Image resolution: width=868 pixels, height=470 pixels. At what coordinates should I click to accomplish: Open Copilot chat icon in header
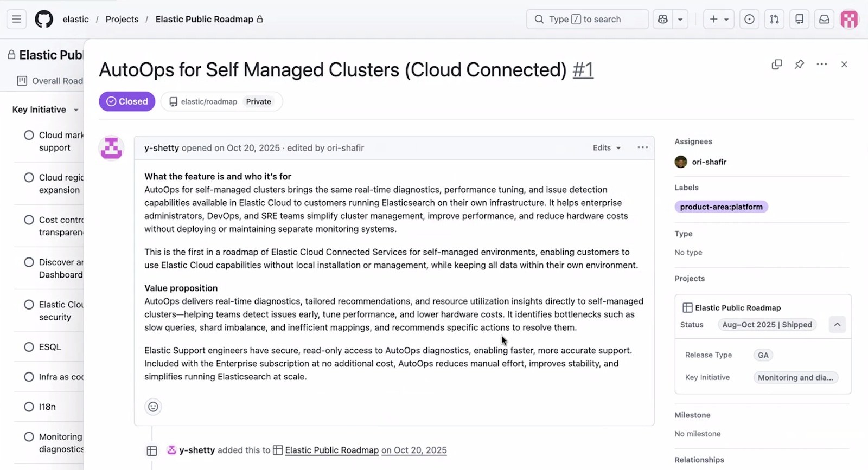point(662,19)
